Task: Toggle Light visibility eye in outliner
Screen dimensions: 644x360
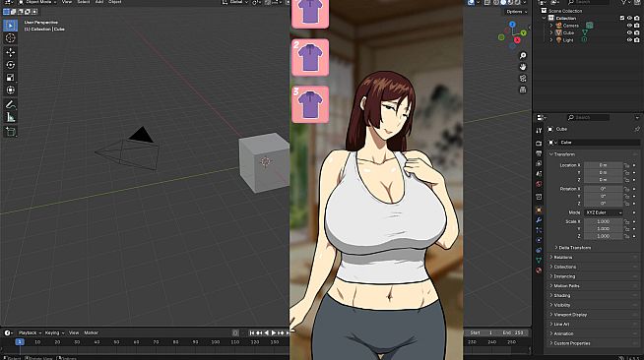Action: click(x=629, y=40)
